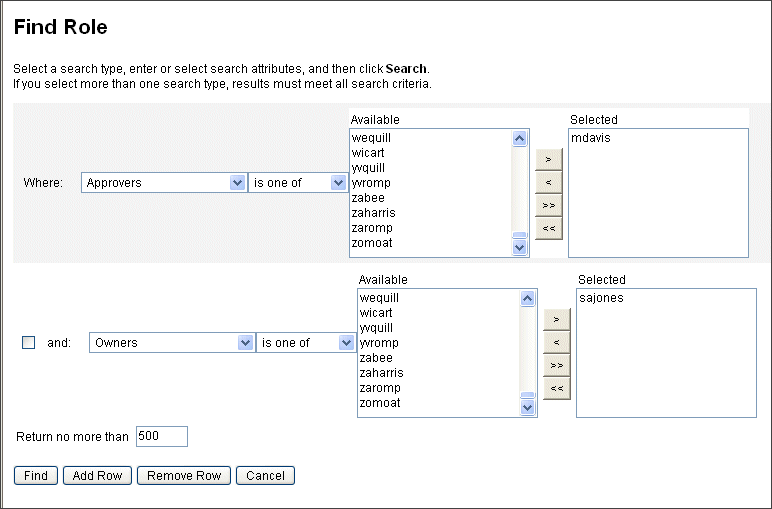Click the add-one arrow in the Owners row
772x509 pixels.
556,320
